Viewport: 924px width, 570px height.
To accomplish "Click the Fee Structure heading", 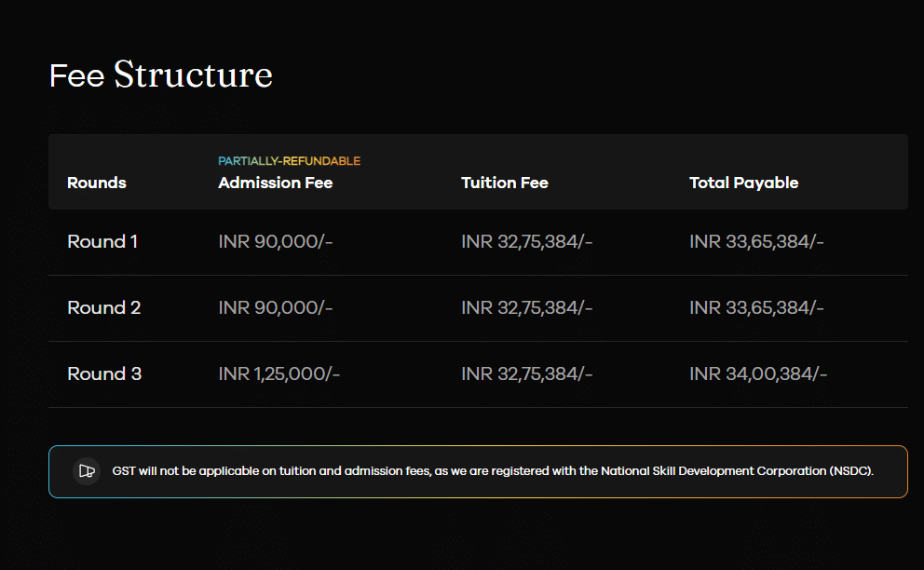I will [160, 75].
